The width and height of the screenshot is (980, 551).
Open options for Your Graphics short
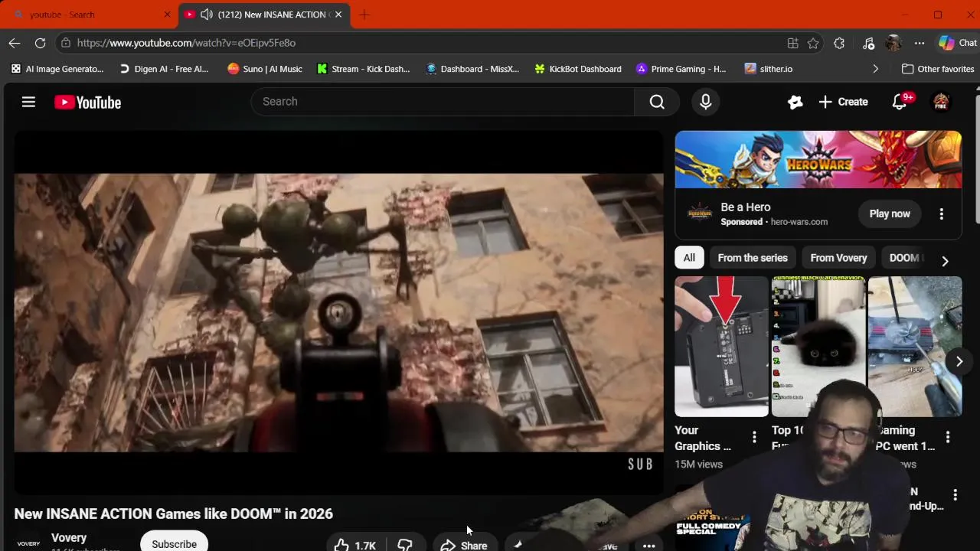click(754, 438)
